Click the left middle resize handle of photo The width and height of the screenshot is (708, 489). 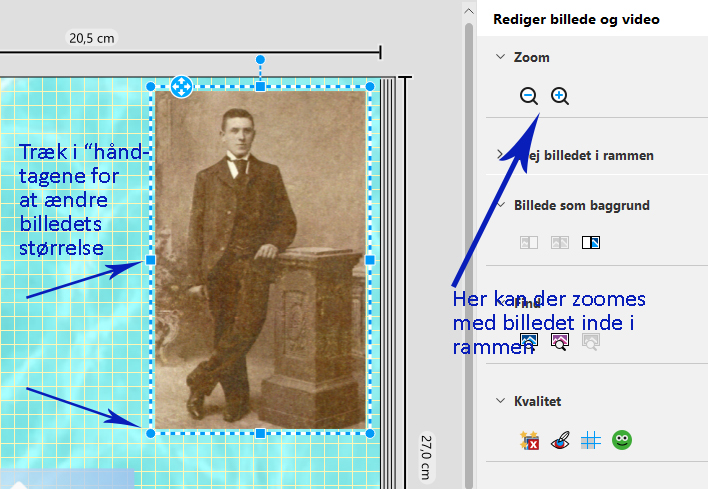[x=151, y=260]
